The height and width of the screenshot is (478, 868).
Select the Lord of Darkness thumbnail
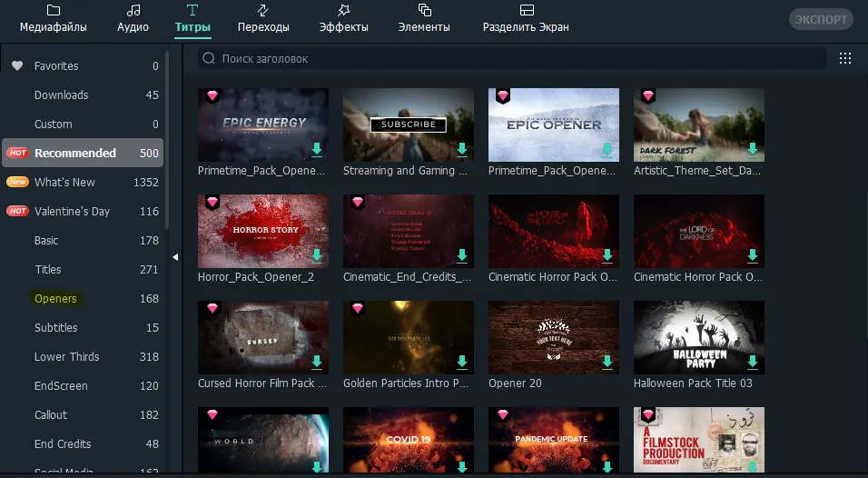(x=698, y=231)
